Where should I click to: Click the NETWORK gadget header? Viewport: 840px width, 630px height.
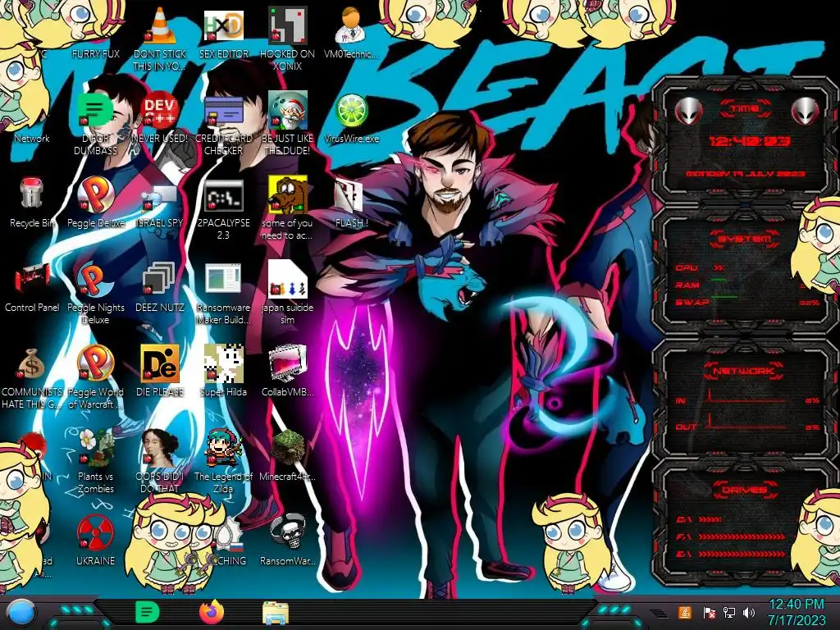(744, 370)
